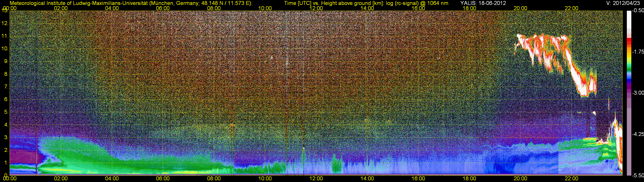
Task: Select 04:00 on the bottom time axis
Action: point(112,179)
